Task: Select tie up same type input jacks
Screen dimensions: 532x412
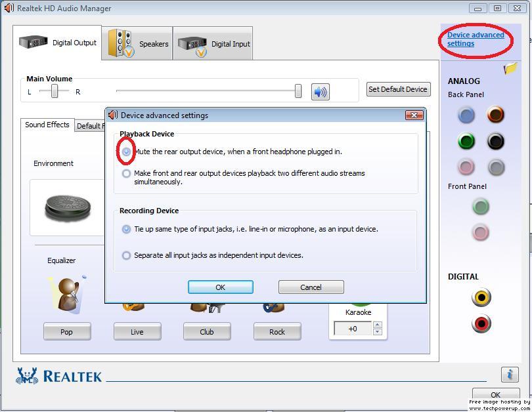Action: click(126, 229)
